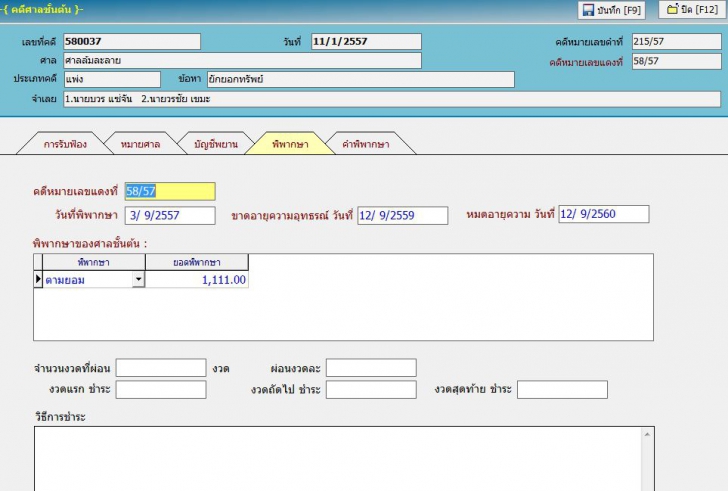Viewport: 728px width, 491px height.
Task: Click the จำนวนงวดที่ผ่อน input field
Action: pos(161,368)
